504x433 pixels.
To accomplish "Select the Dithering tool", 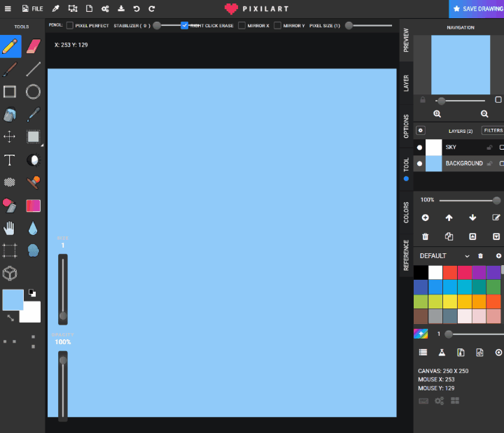I will click(x=9, y=182).
